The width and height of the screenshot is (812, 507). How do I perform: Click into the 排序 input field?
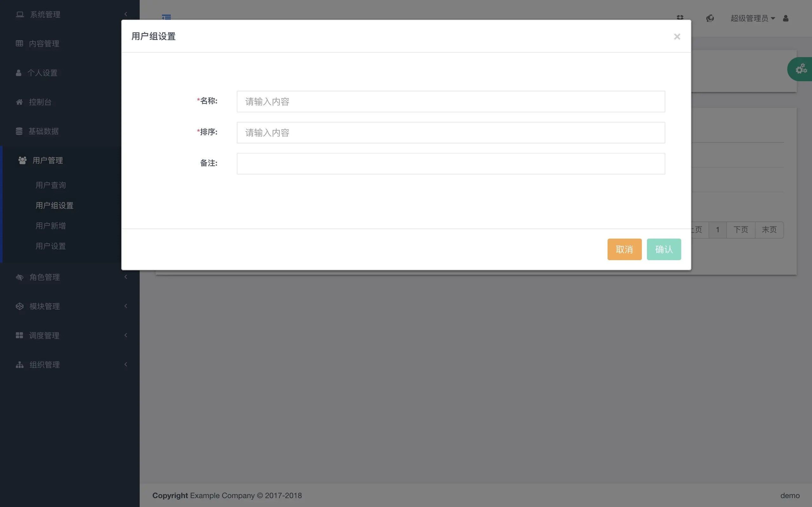(x=450, y=132)
